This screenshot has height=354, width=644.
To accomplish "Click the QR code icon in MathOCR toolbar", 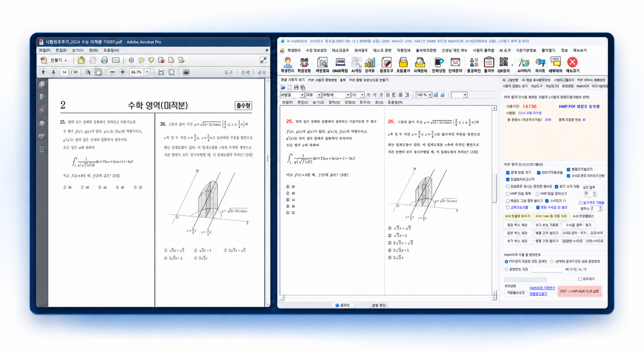I will 503,65.
